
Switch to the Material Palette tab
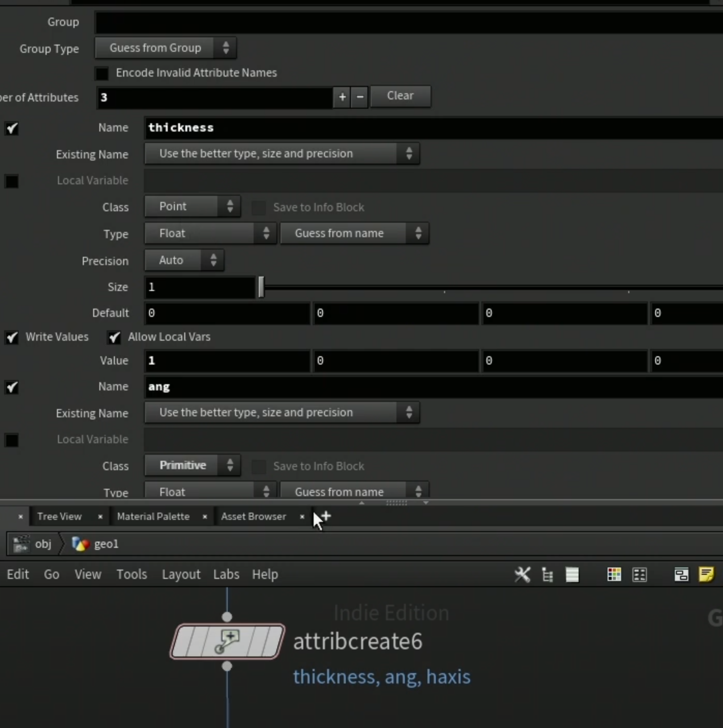pos(153,516)
